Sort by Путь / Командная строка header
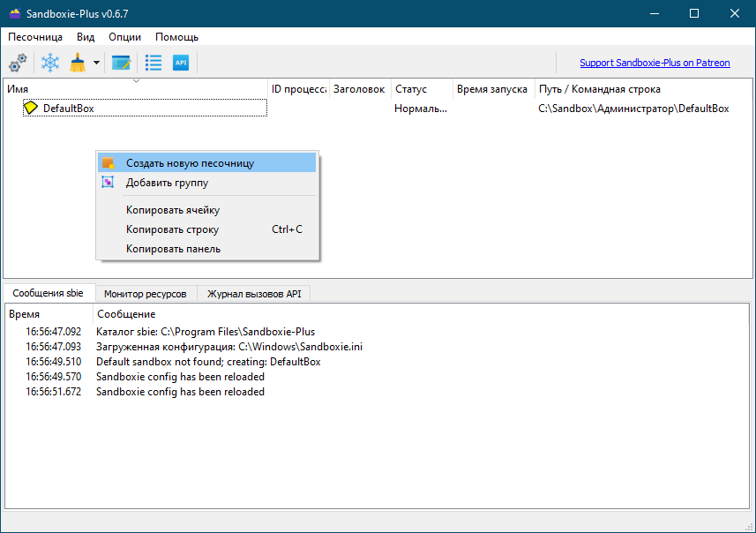 click(643, 89)
